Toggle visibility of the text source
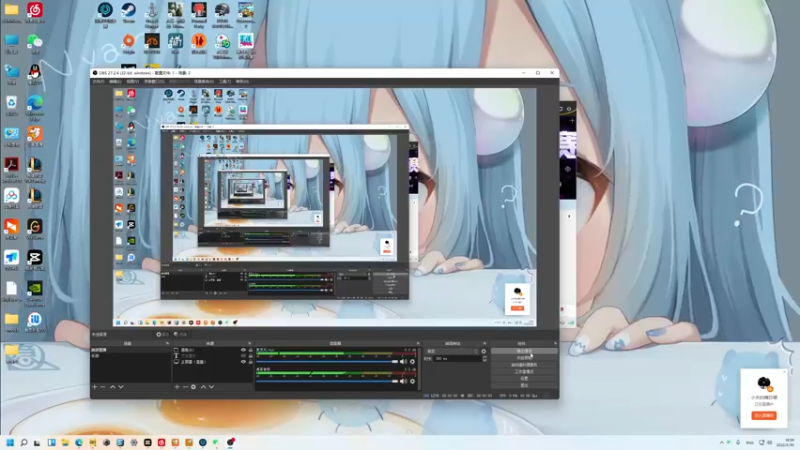The width and height of the screenshot is (800, 450). tap(243, 356)
